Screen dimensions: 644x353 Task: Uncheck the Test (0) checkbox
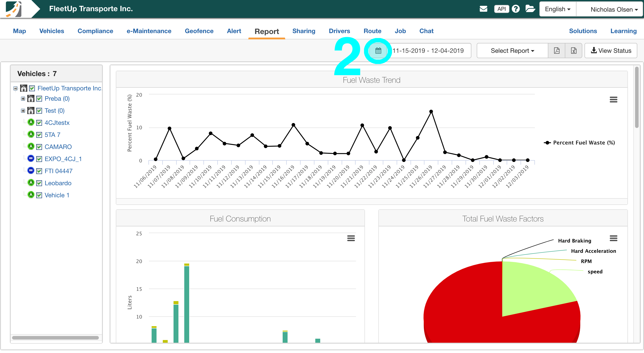pyautogui.click(x=39, y=111)
